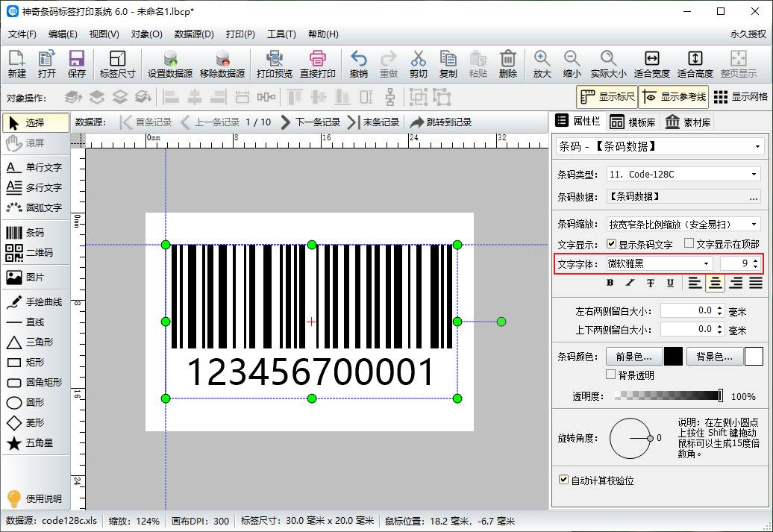
Task: Toggle the 显示条码文字 checkbox
Action: 612,243
